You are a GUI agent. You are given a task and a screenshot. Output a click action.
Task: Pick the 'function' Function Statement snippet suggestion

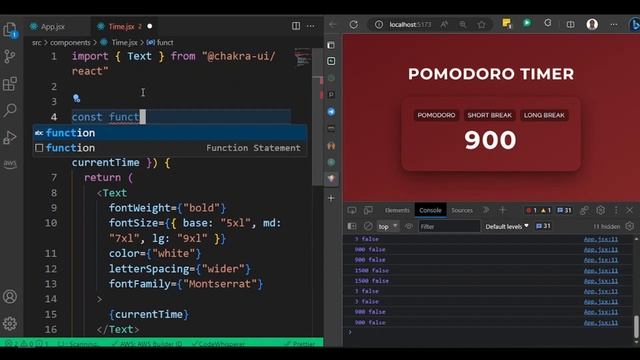tap(170, 148)
